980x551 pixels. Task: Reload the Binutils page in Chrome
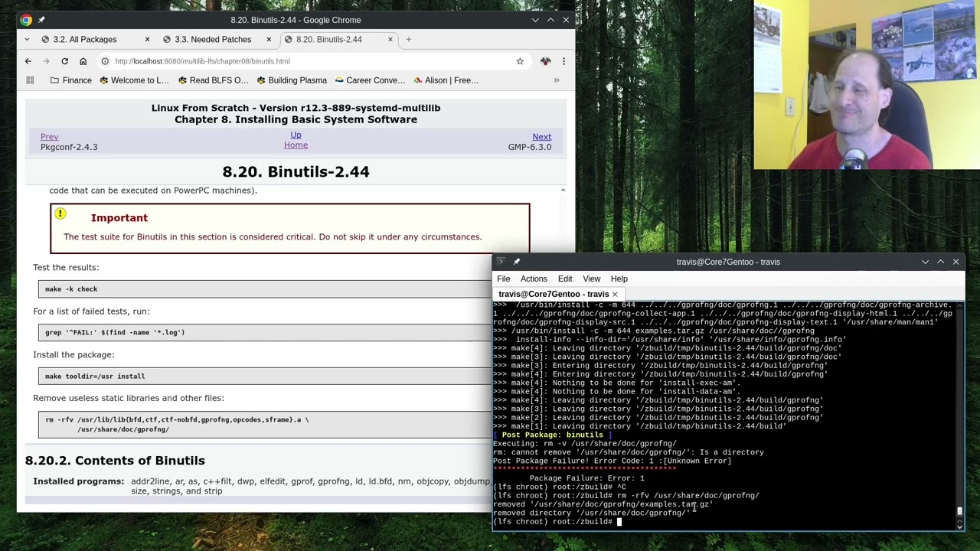64,61
